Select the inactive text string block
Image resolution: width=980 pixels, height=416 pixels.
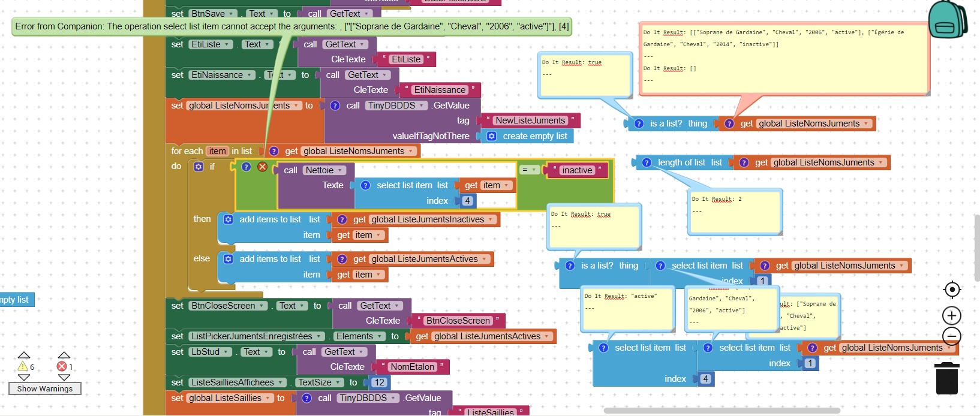[577, 170]
